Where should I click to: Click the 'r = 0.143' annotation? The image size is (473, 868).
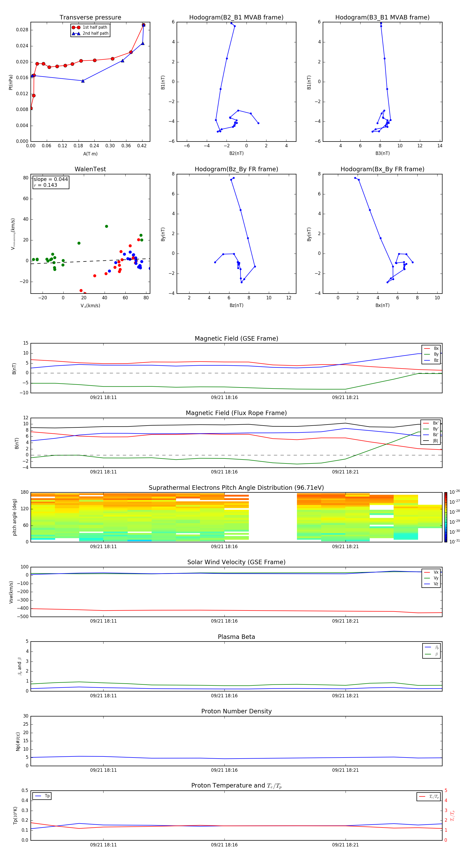coord(45,185)
